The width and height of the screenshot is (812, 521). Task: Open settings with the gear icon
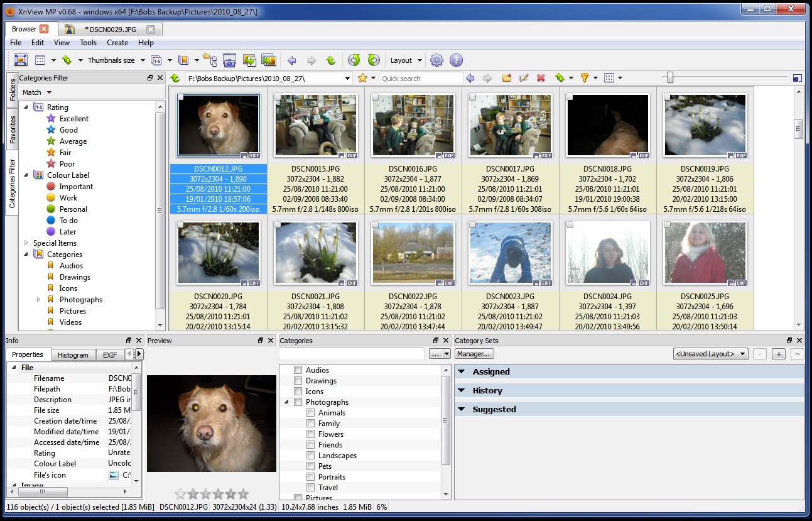[436, 60]
